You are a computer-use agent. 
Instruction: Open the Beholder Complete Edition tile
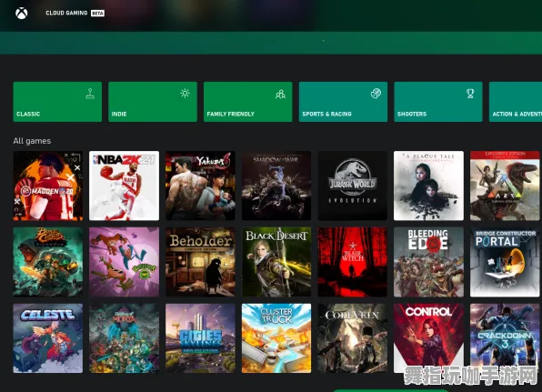click(200, 262)
